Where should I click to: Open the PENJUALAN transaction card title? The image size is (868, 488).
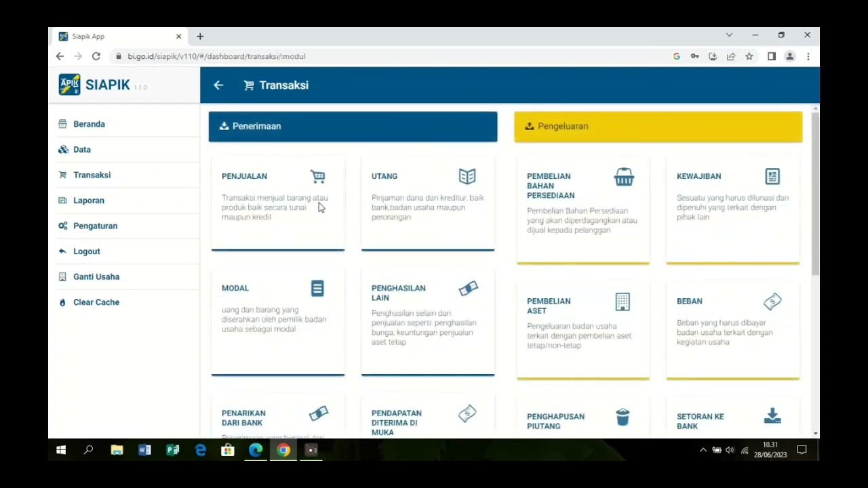pos(244,176)
